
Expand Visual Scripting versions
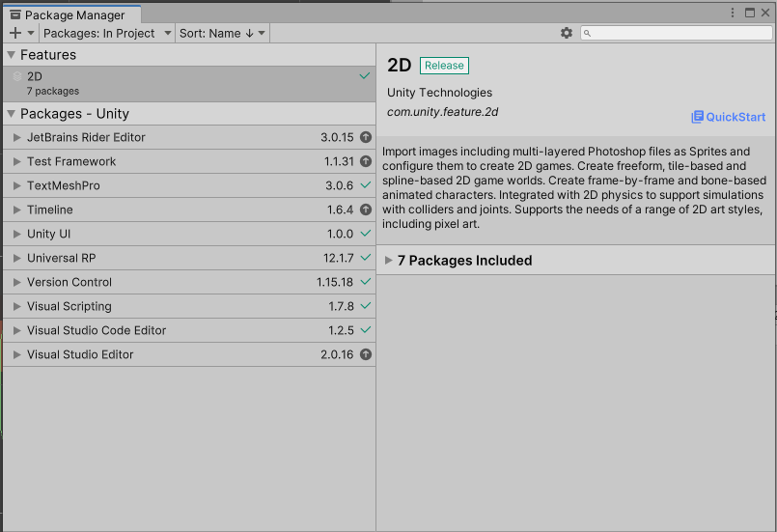click(16, 306)
